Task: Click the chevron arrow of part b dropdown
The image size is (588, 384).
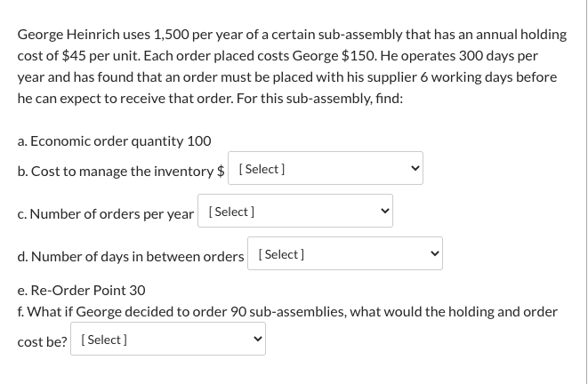Action: pos(415,168)
